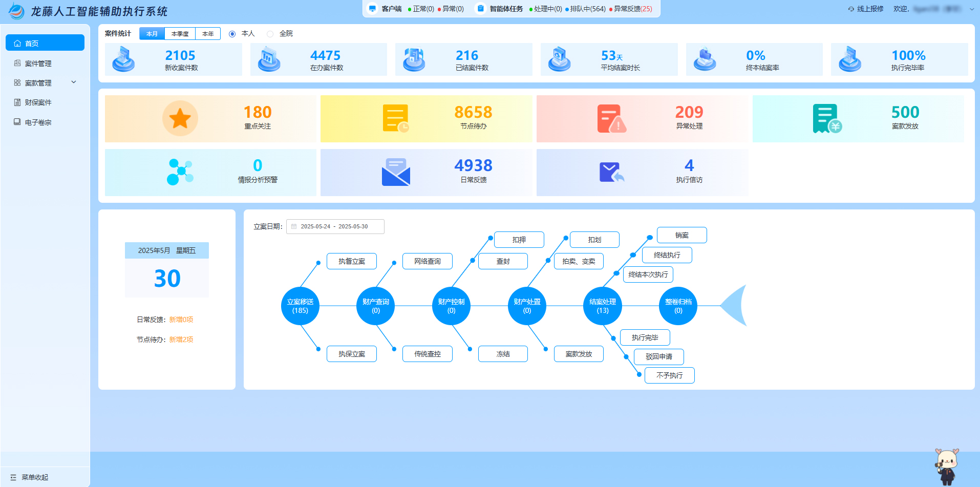Click the 网络查询 flowchart button
Screen dimensions: 980x487
tap(427, 261)
